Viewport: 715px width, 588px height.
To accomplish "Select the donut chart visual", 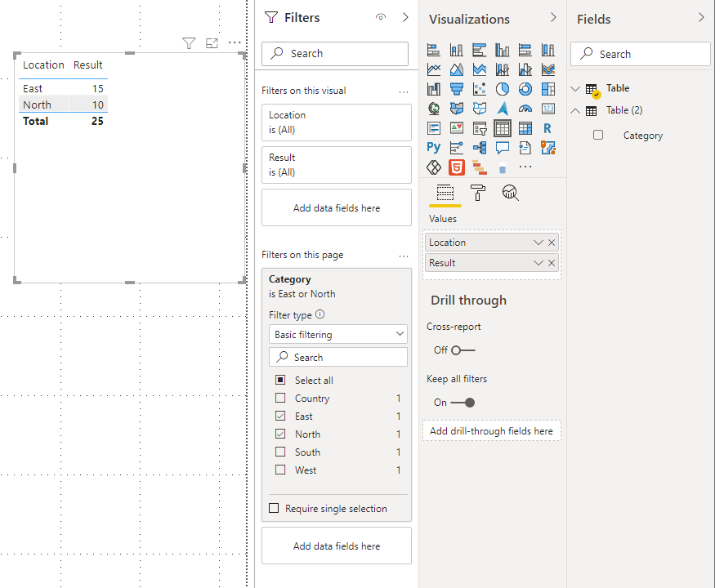I will tap(525, 89).
